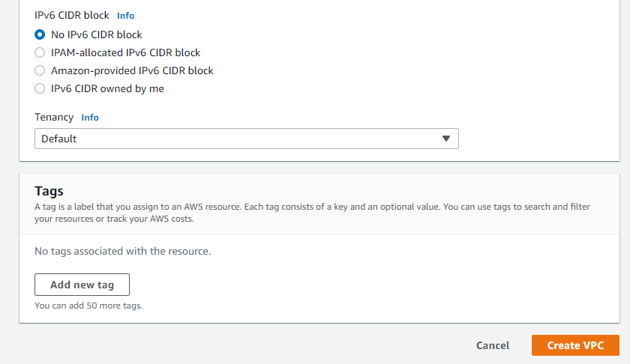Open Info link next to Tenancy

tap(89, 118)
